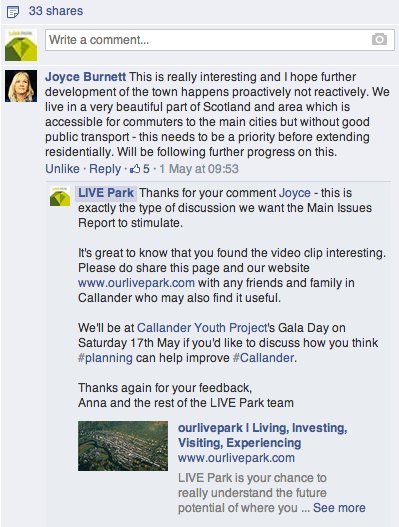Select the #Callander hashtag
This screenshot has height=527, width=399.
[x=264, y=358]
